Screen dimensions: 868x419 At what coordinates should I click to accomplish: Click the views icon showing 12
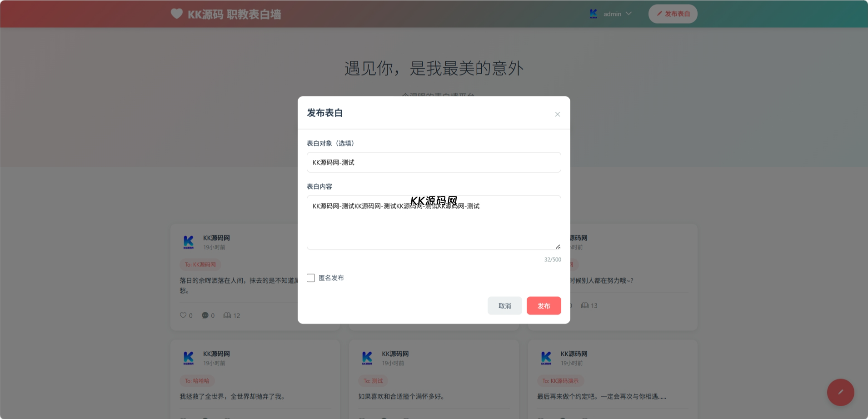(x=227, y=315)
